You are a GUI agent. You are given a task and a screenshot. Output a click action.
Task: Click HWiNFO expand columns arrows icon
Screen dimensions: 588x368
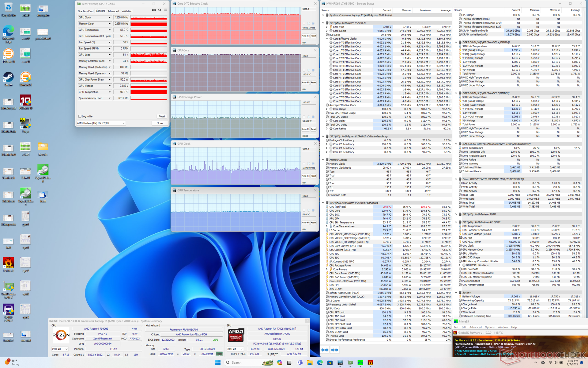pos(325,350)
